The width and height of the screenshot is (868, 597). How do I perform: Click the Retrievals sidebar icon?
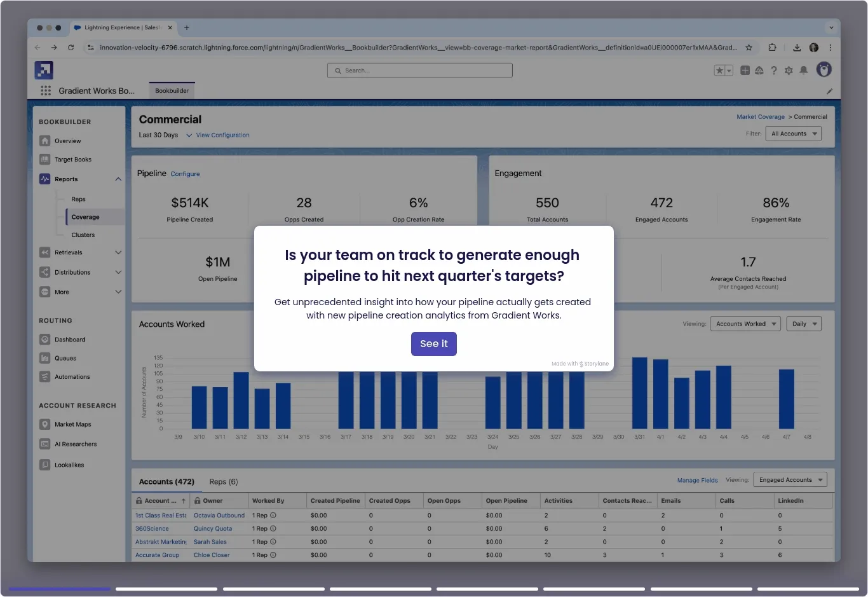(x=44, y=252)
